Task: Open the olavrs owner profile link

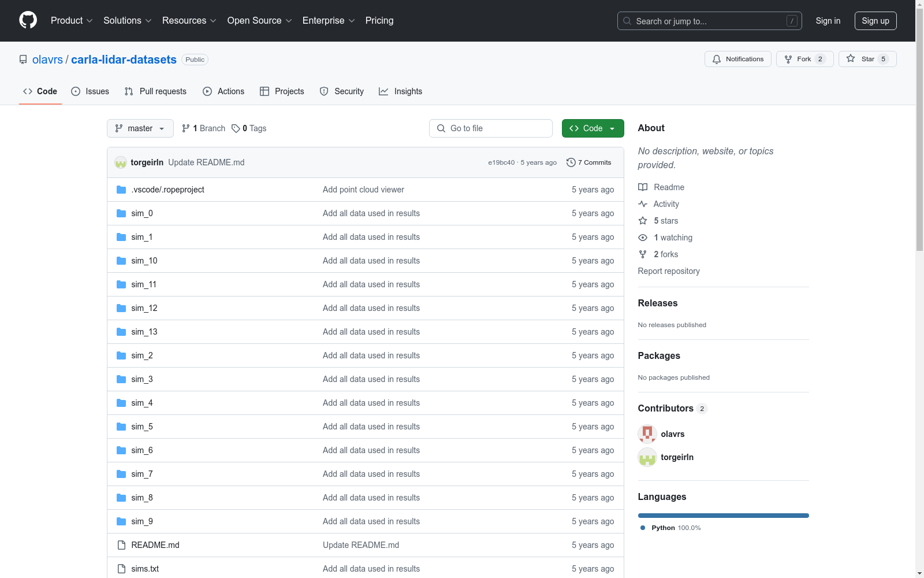Action: coord(47,60)
